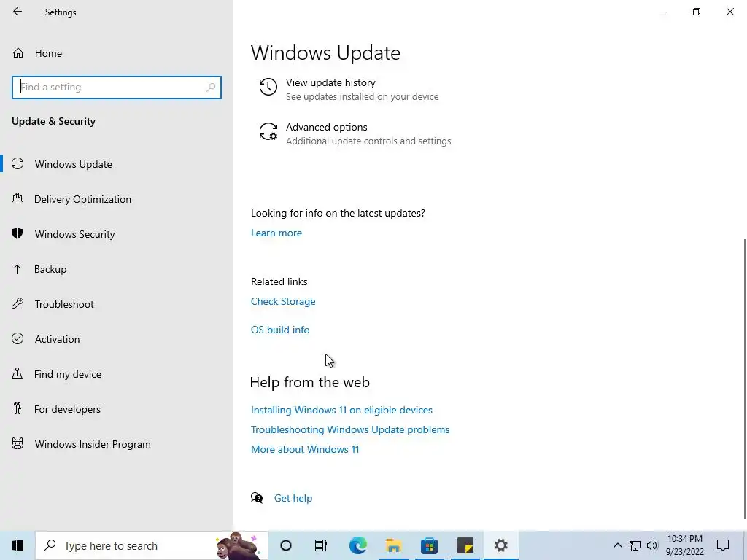747x560 pixels.
Task: Open the OS build info link
Action: pos(280,330)
